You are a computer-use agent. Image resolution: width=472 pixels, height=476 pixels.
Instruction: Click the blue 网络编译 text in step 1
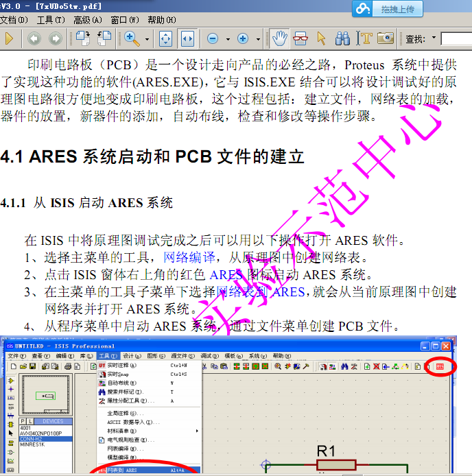[x=189, y=257]
